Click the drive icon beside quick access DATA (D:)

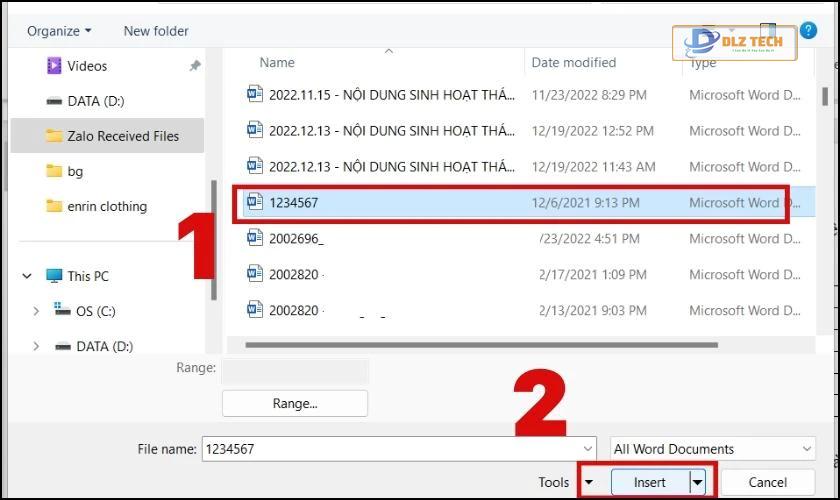54,101
